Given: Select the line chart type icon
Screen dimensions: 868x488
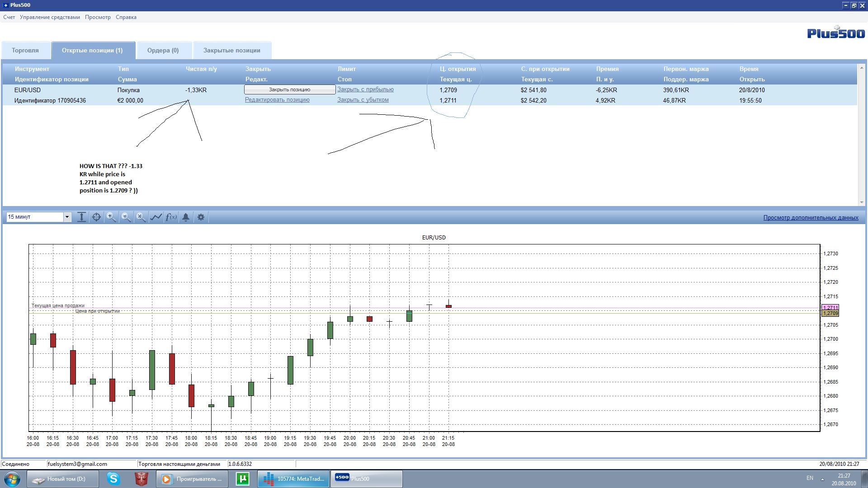Looking at the screenshot, I should 156,217.
